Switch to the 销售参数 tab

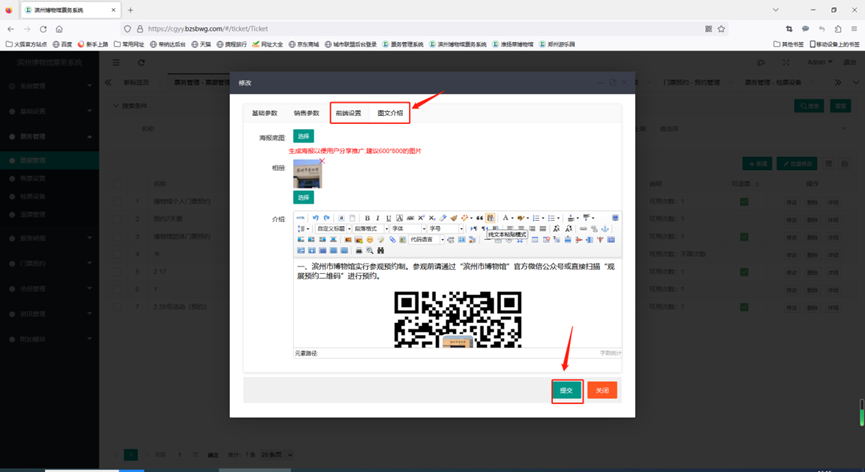pyautogui.click(x=306, y=113)
